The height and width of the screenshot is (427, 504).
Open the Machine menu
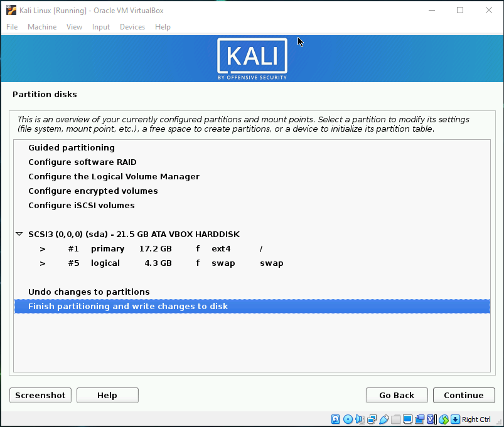point(42,27)
